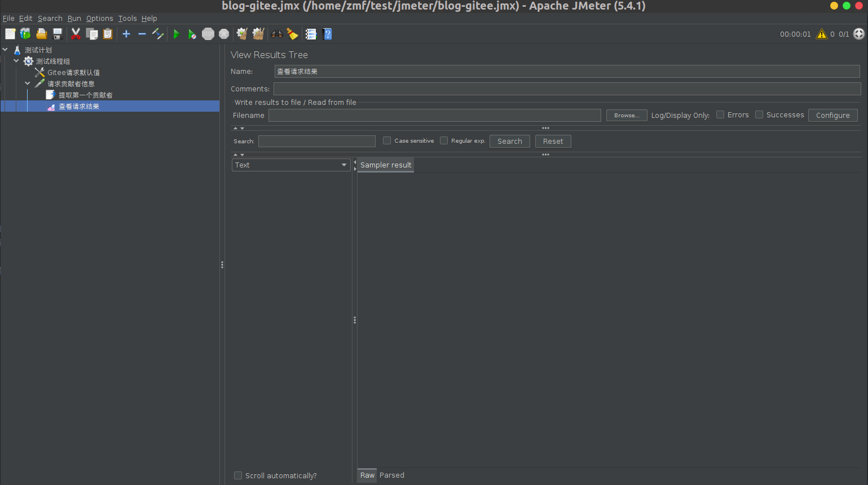
Task: Open the Templates toolbar icon
Action: tap(25, 34)
